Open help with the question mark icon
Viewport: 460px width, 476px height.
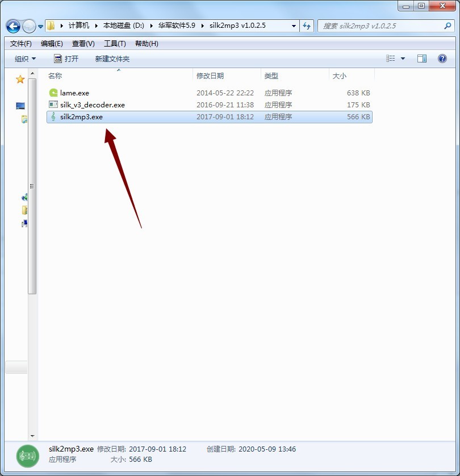coord(442,59)
